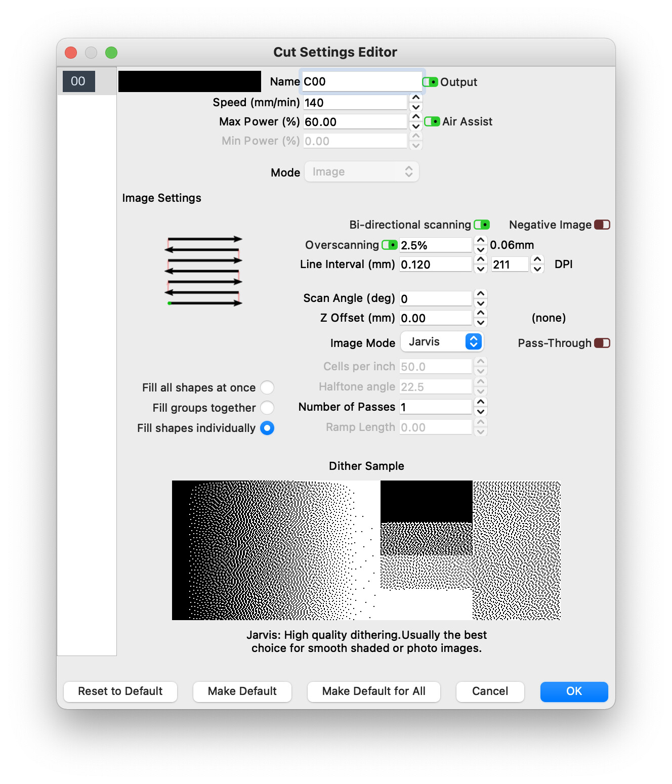The height and width of the screenshot is (784, 672).
Task: Toggle the Output switch
Action: pos(430,82)
